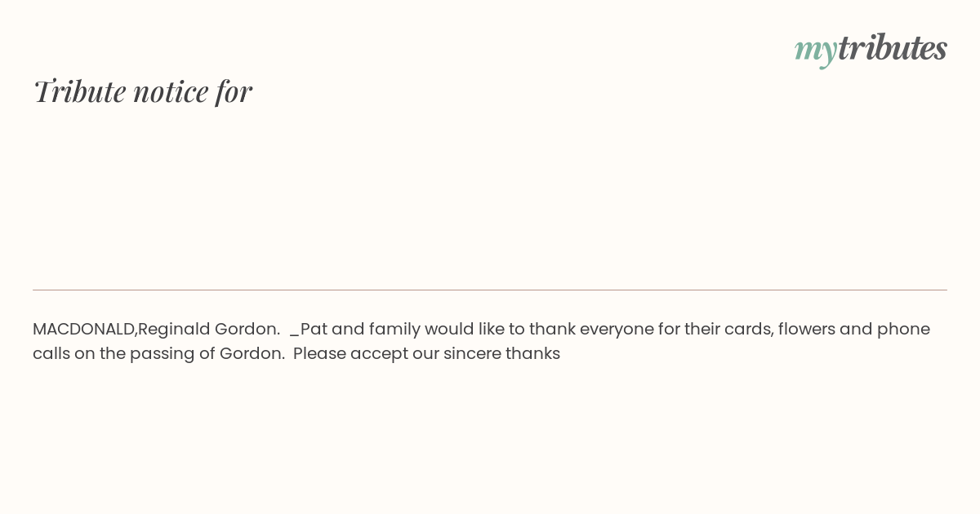Click the word "cards," in the notice

[x=748, y=330]
